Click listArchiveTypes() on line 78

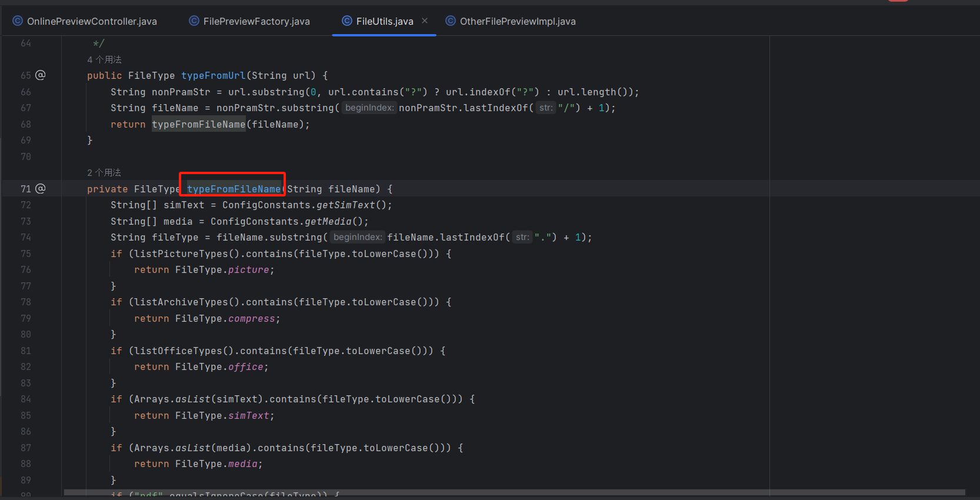click(186, 302)
